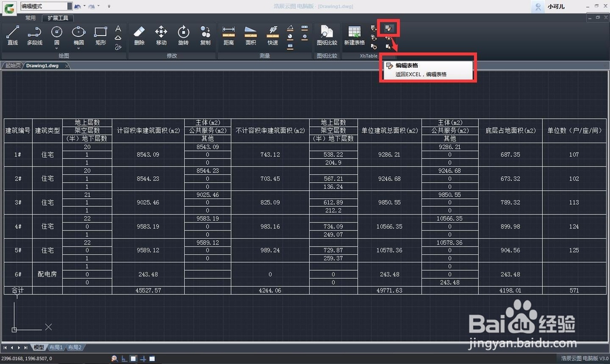Viewport: 610px width, 364px height.
Task: Select the 椭圆 ellipse tool
Action: 79,35
